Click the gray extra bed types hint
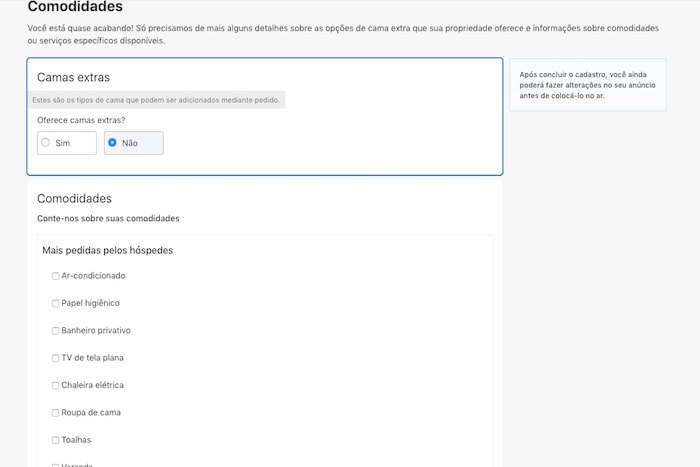 156,100
